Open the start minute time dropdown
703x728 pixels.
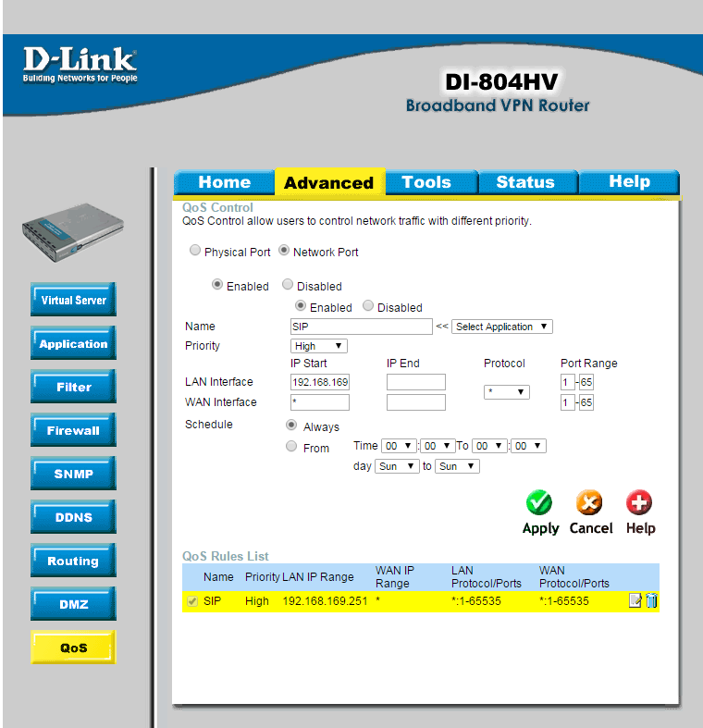(x=438, y=446)
